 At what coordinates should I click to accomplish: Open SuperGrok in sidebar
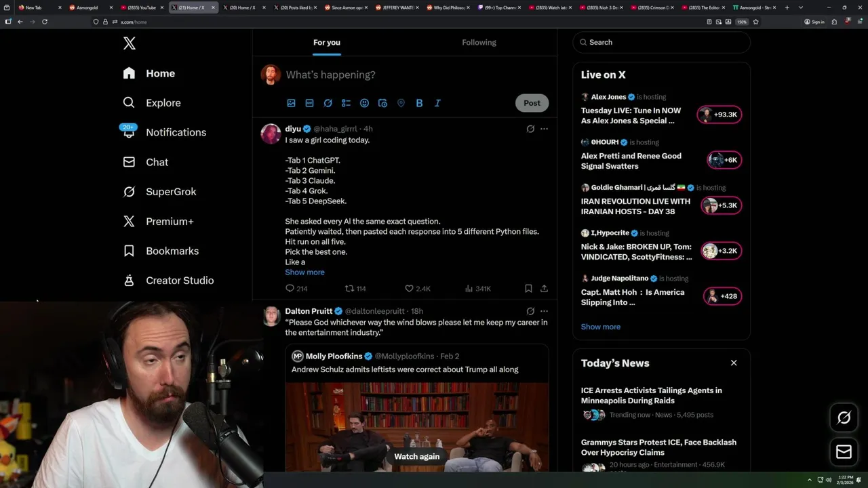point(159,192)
